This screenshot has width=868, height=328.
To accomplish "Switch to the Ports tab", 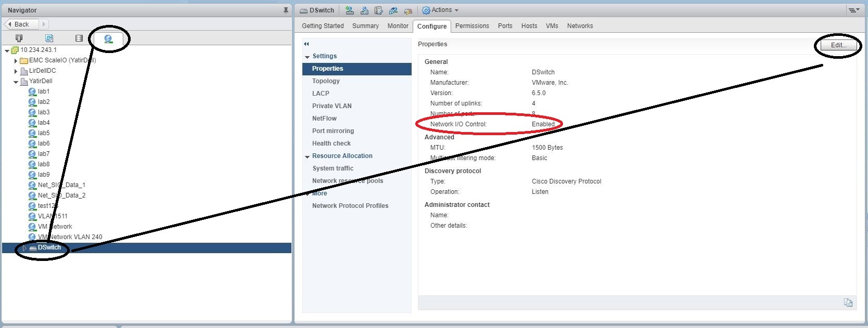I will (505, 26).
